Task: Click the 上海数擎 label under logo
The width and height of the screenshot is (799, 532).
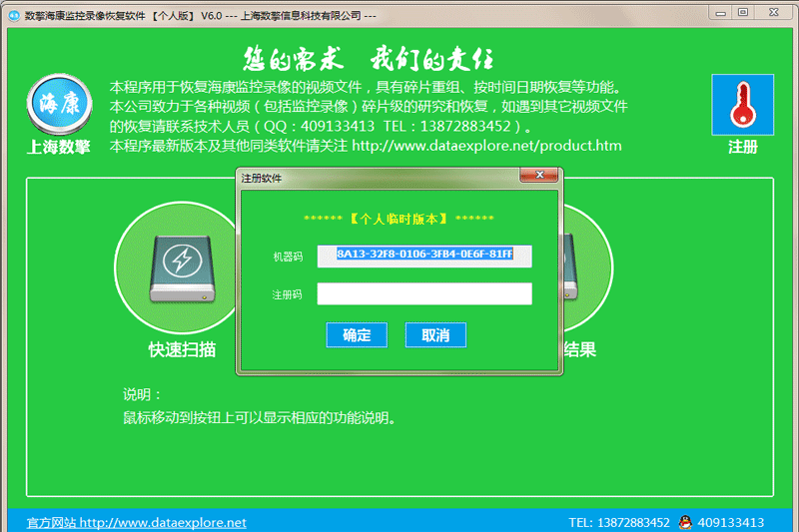Action: tap(59, 147)
